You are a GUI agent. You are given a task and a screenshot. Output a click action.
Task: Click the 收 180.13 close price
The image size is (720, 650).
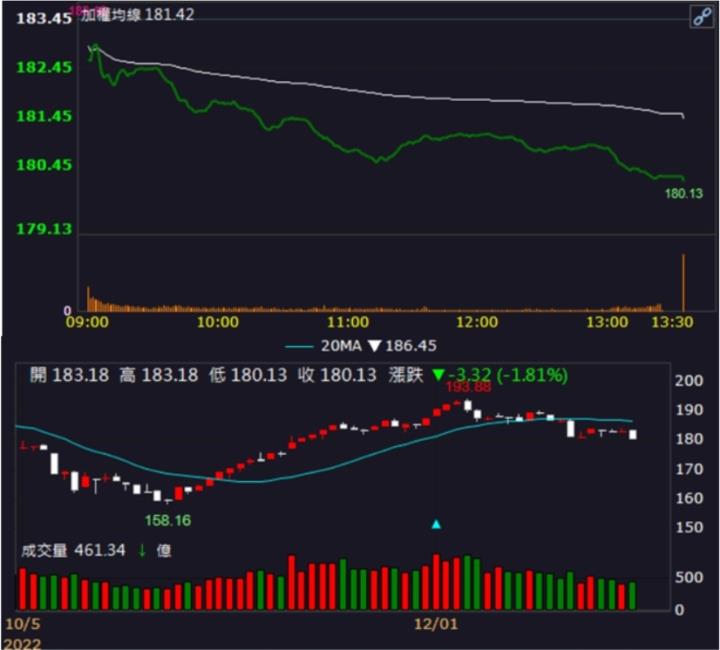click(x=337, y=375)
